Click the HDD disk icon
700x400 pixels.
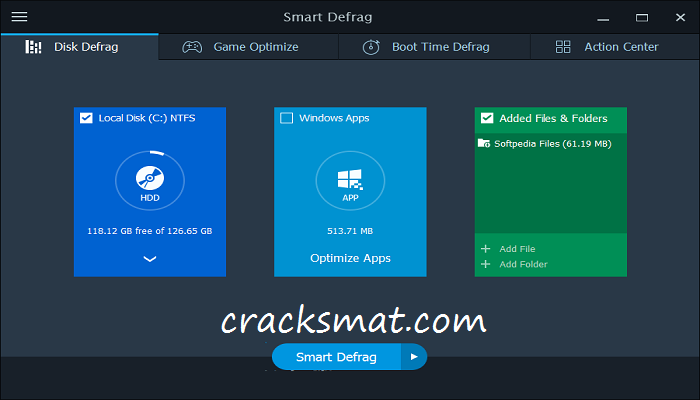pyautogui.click(x=150, y=177)
